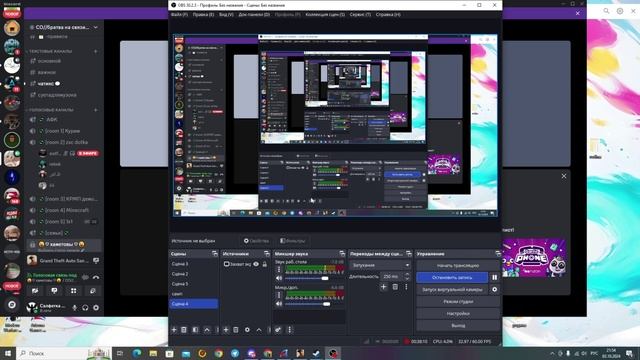The image size is (640, 360).
Task: Open the Файл menu in OBS
Action: coord(179,14)
